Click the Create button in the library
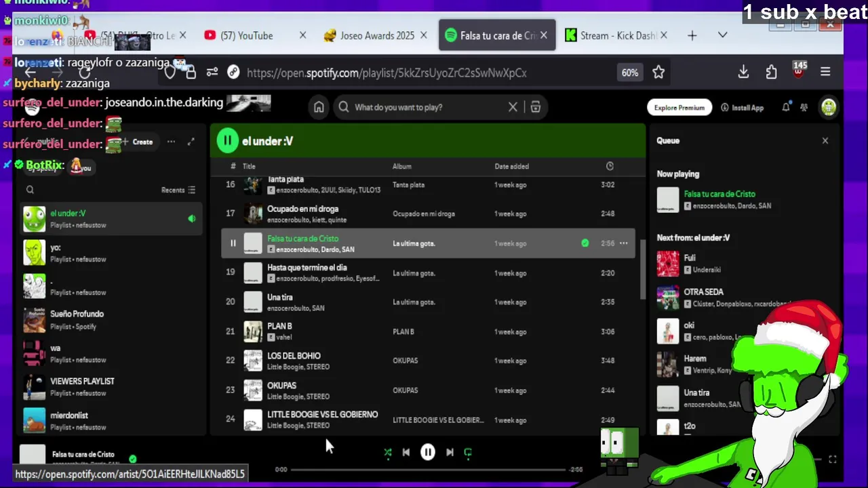This screenshot has width=868, height=488. (x=138, y=142)
